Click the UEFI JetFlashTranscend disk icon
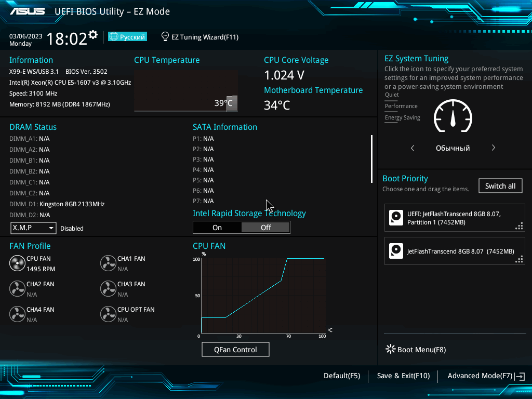Viewport: 532px width, 399px height. [x=396, y=218]
